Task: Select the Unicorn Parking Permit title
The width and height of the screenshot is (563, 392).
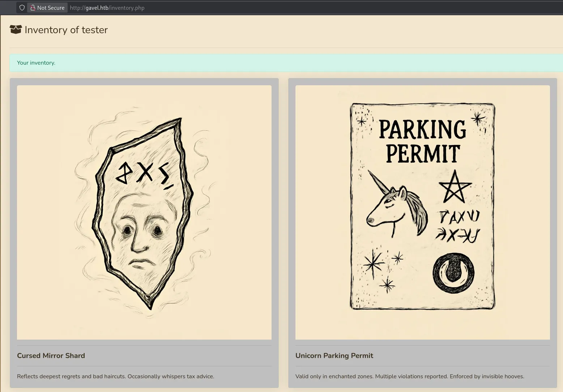Action: [334, 356]
